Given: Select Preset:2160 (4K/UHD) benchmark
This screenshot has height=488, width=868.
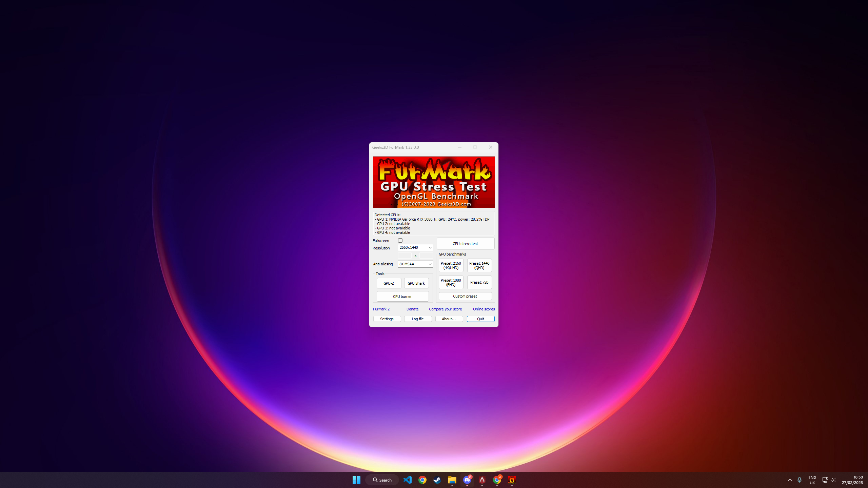Looking at the screenshot, I should click(451, 265).
